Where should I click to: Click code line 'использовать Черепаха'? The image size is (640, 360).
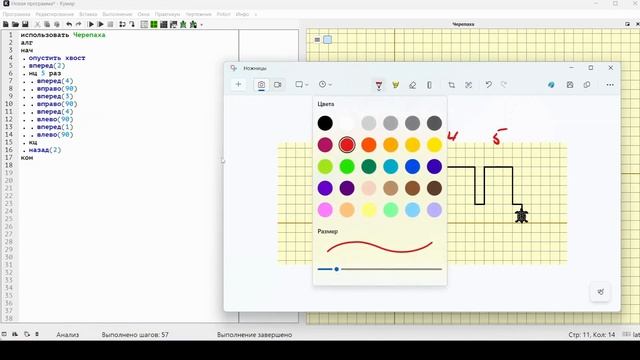tap(63, 35)
